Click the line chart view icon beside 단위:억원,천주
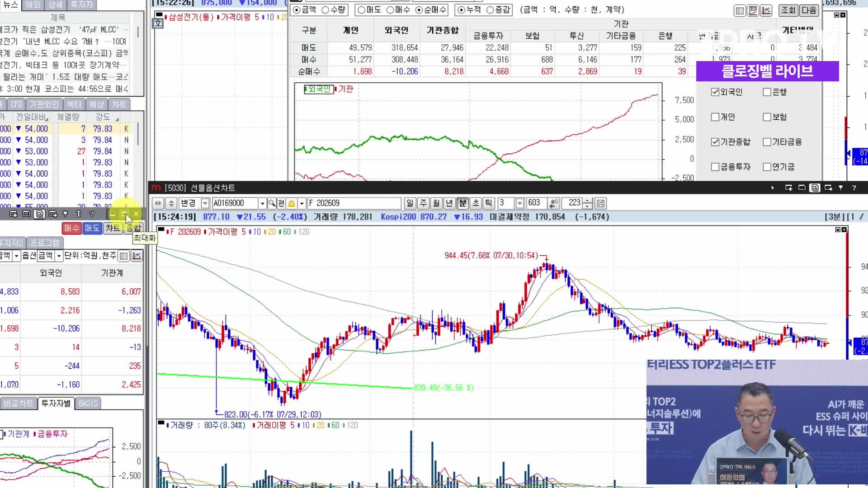 click(137, 256)
